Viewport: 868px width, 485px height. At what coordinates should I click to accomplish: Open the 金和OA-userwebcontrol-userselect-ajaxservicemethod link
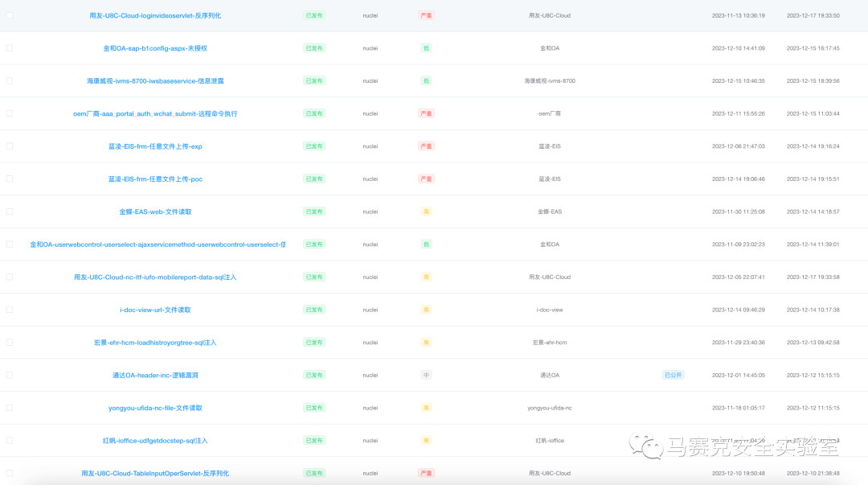[x=158, y=245]
